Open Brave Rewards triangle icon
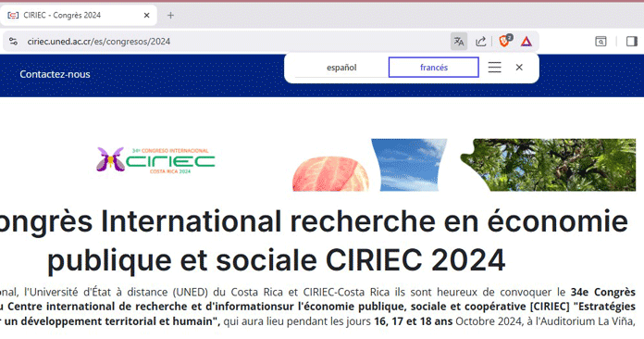 [x=526, y=42]
